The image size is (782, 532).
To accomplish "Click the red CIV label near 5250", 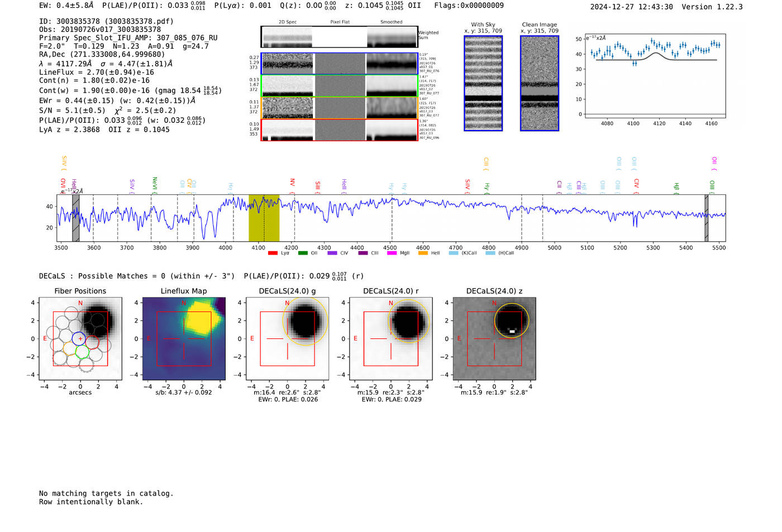I will pyautogui.click(x=636, y=186).
